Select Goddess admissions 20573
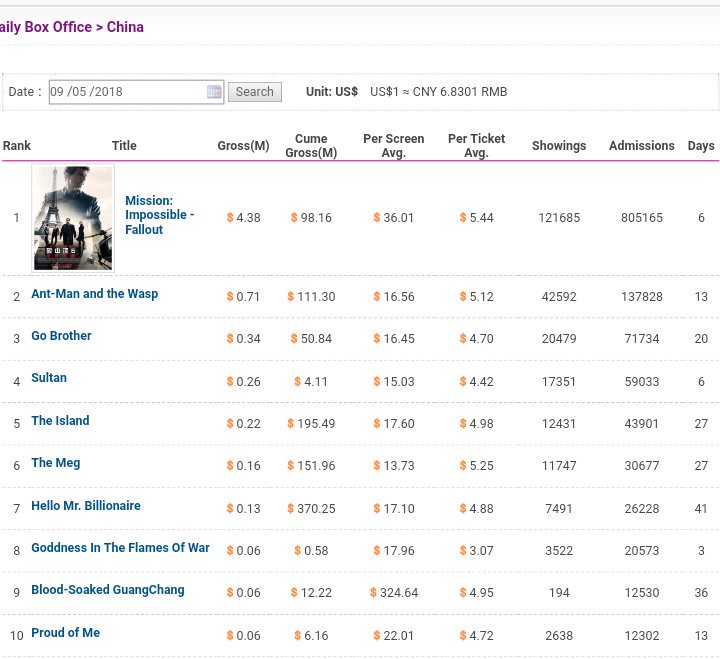This screenshot has height=659, width=720. [641, 551]
